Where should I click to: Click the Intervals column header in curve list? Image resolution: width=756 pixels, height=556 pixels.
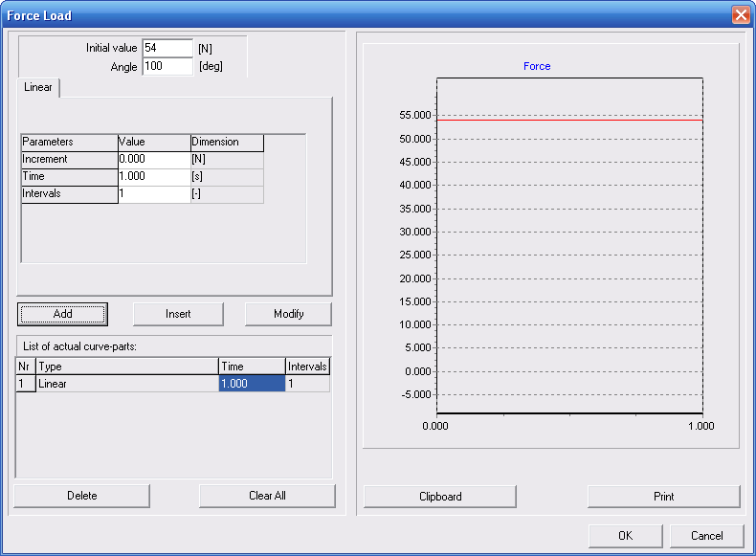[x=307, y=367]
